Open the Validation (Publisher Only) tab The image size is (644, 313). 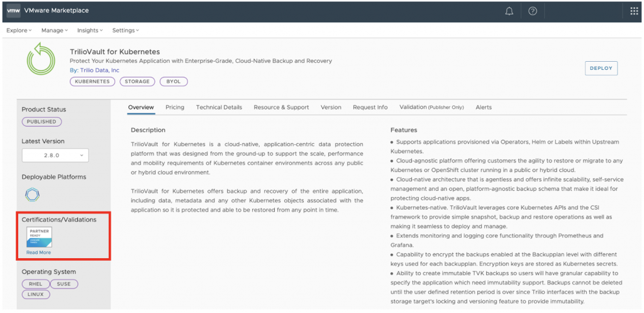431,107
